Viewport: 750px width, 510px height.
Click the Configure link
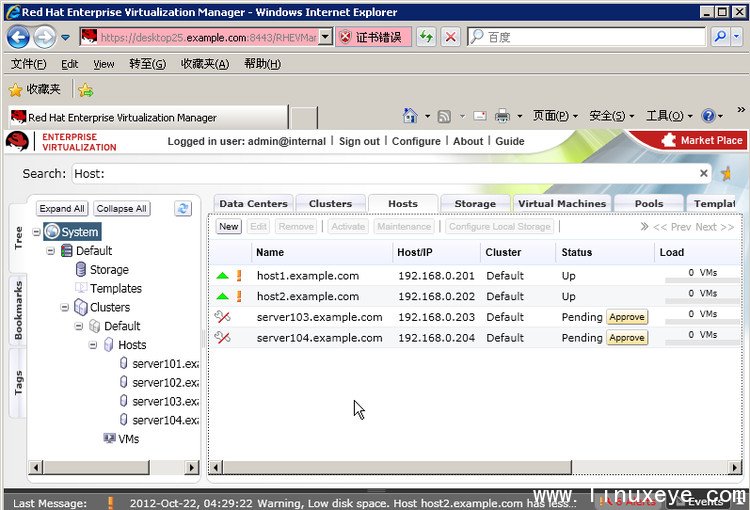coord(416,141)
